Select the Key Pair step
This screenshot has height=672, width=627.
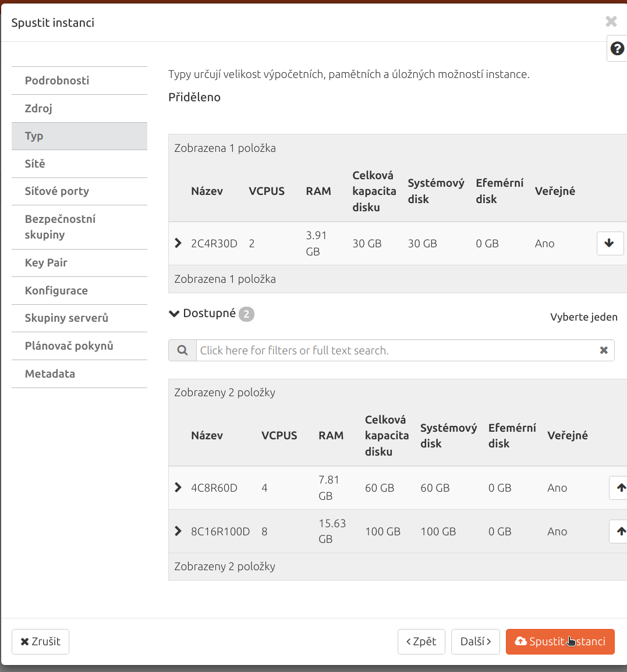(x=79, y=263)
